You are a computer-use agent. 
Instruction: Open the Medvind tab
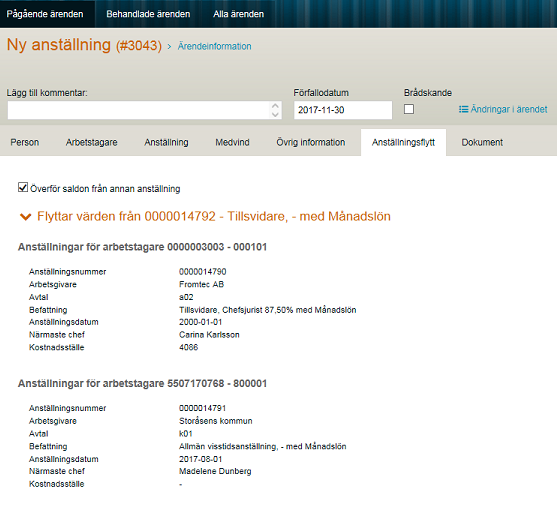232,142
